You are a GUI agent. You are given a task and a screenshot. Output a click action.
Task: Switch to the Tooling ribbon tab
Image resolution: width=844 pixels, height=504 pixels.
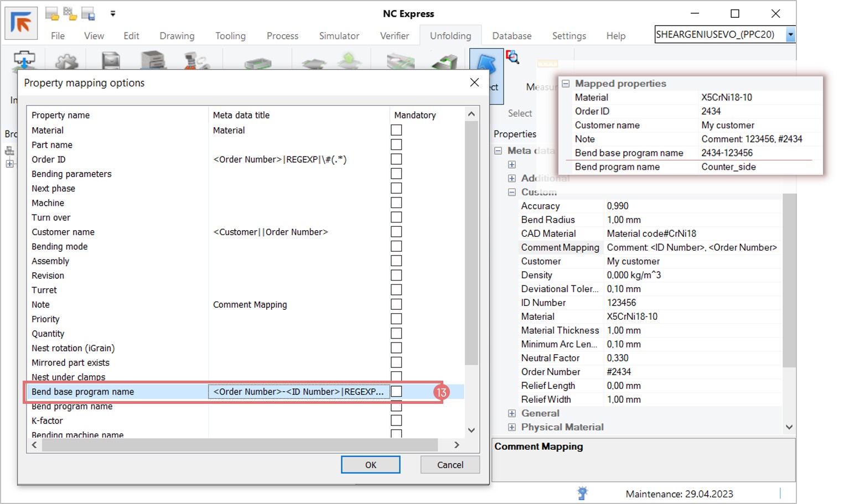click(x=230, y=36)
